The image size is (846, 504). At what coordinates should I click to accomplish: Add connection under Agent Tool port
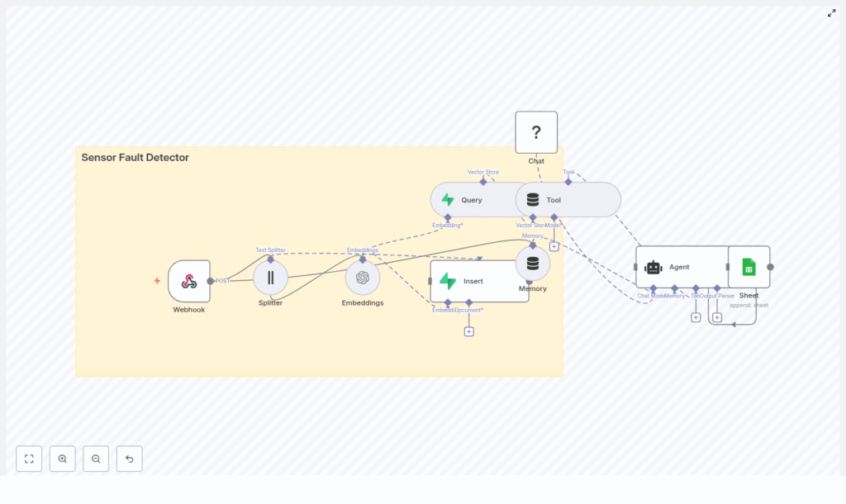coord(696,317)
